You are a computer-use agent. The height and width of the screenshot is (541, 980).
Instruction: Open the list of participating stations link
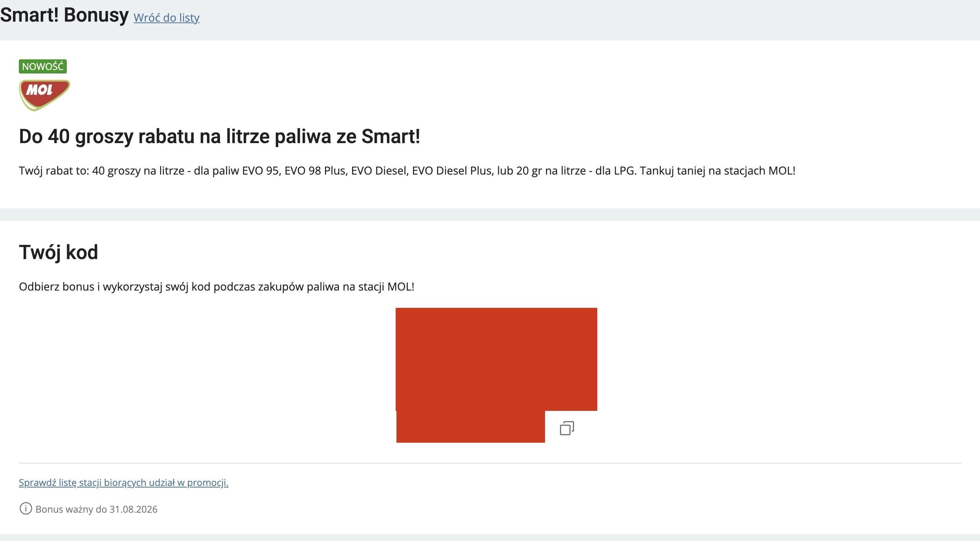pos(124,482)
